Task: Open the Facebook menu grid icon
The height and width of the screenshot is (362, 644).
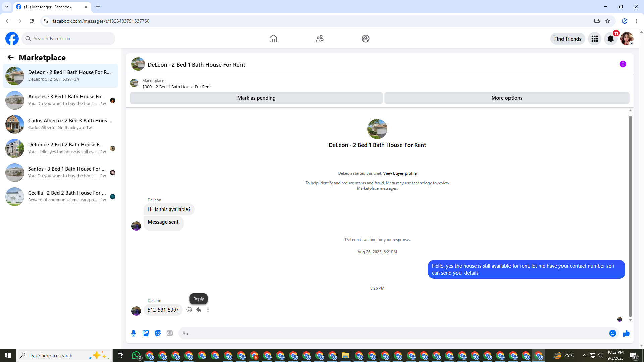Action: [x=595, y=39]
